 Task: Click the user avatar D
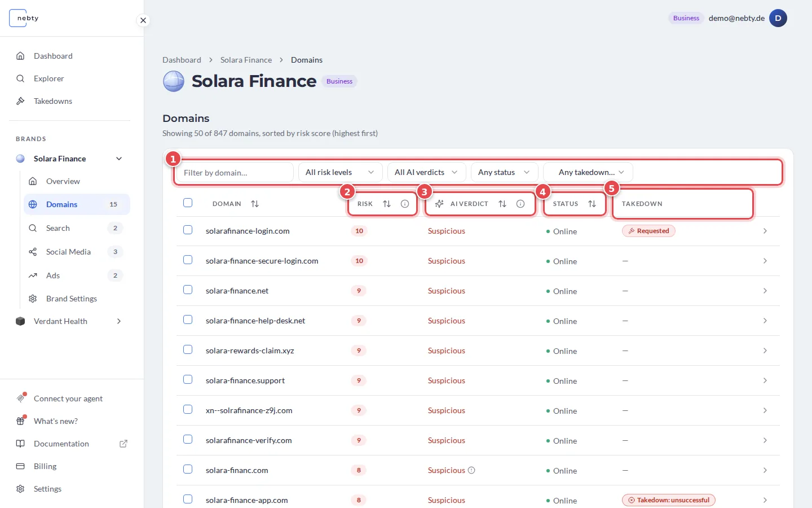(778, 18)
